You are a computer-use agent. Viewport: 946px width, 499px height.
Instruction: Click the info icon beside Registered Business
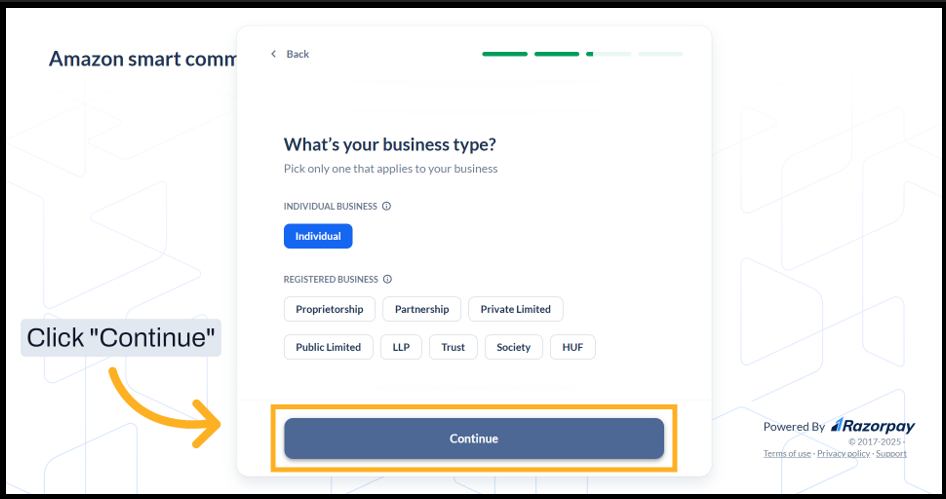click(388, 280)
